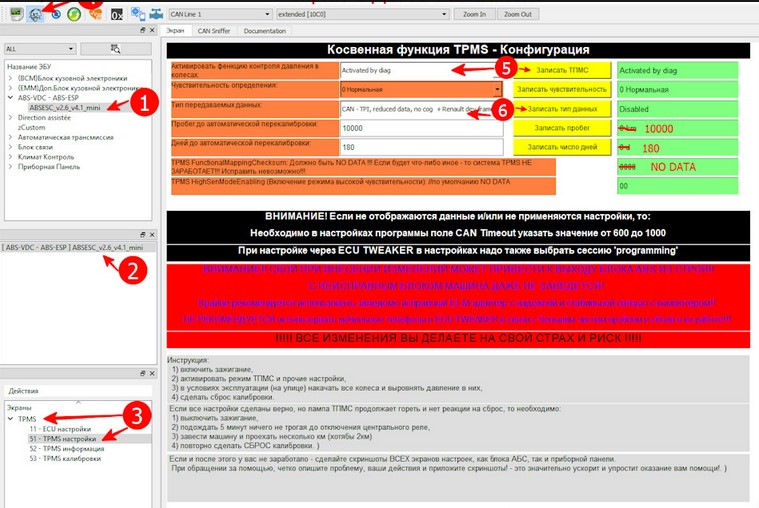This screenshot has height=508, width=759.
Task: Click the highlighted gear scan toolbar icon
Action: pyautogui.click(x=35, y=13)
